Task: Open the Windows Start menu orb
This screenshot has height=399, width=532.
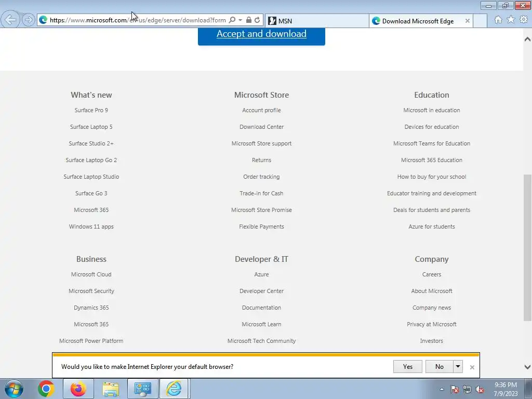Action: [14, 389]
